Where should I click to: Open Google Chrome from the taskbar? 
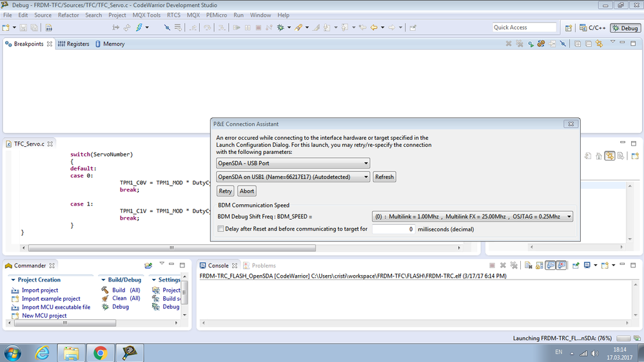[x=100, y=353]
